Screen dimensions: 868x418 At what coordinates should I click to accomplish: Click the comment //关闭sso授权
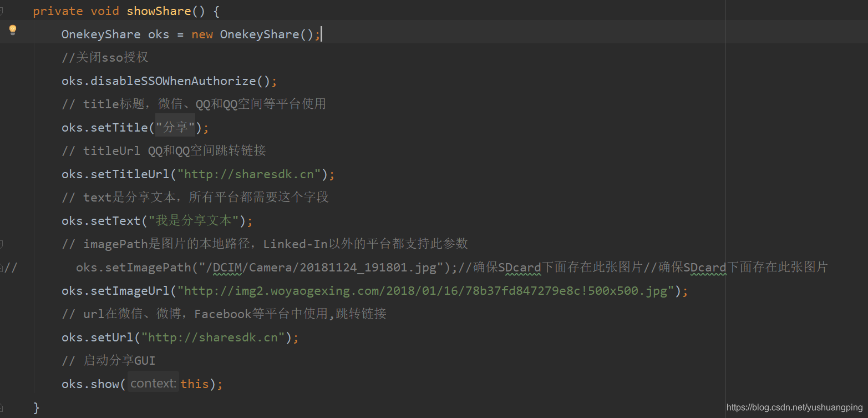[105, 58]
